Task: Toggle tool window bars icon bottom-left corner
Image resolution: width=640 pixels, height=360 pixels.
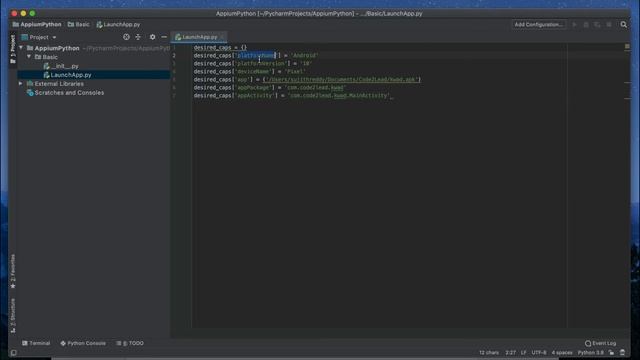Action: (x=13, y=353)
